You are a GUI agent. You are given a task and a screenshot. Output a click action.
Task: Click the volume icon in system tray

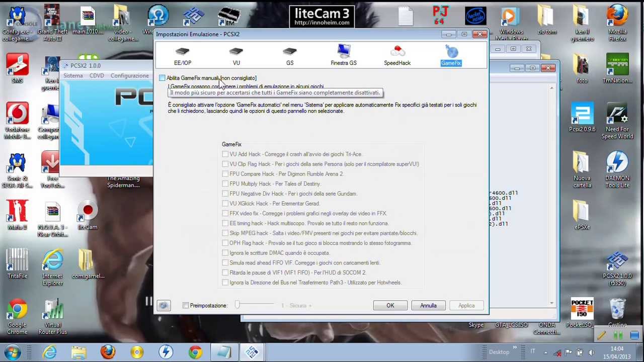click(x=591, y=352)
